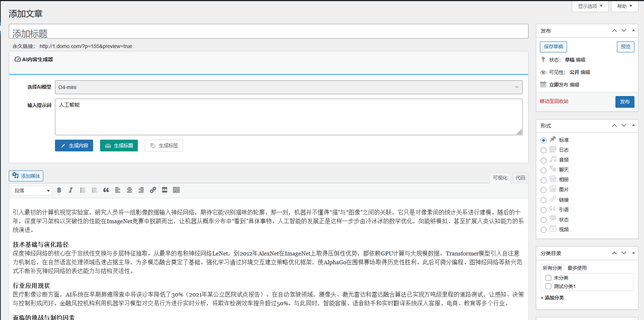Toggle the toolbar kitchen sink

176,190
